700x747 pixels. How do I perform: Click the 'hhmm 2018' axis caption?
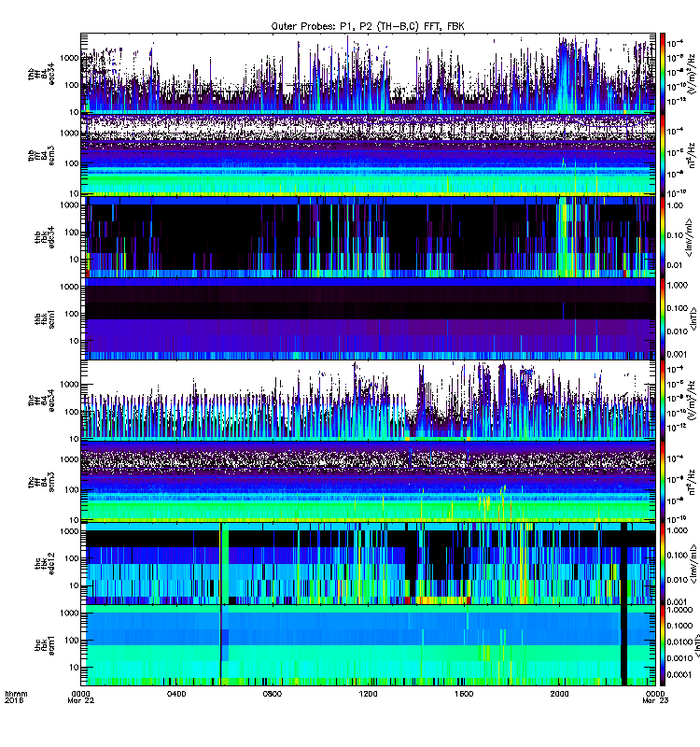16,697
